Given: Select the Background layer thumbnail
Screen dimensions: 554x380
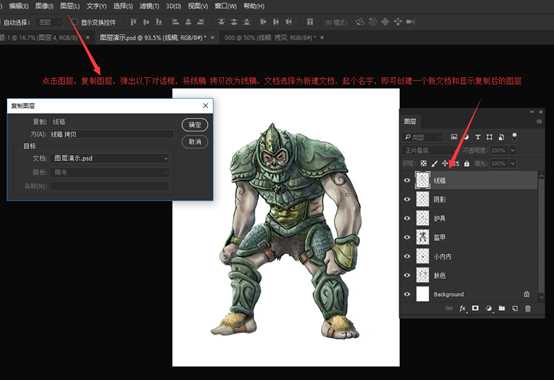Looking at the screenshot, I should 423,294.
